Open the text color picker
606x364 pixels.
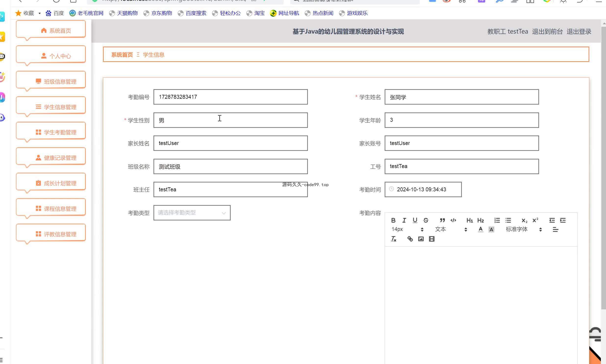[x=480, y=229]
